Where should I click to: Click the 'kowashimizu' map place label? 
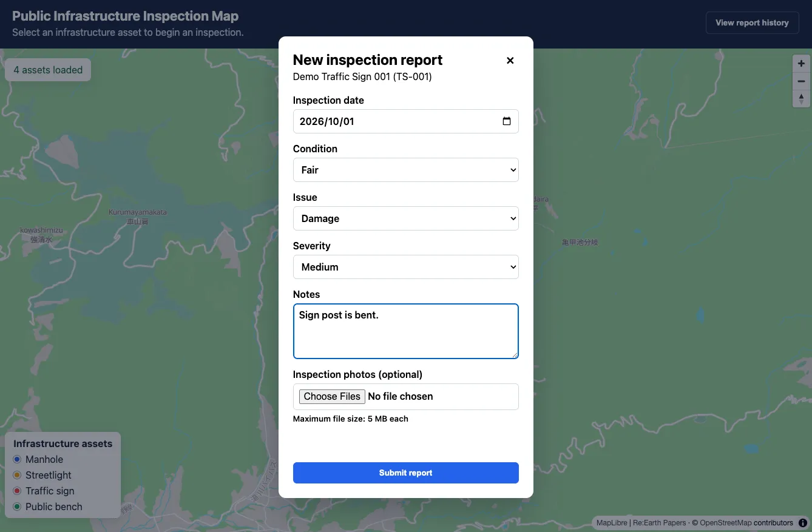42,231
